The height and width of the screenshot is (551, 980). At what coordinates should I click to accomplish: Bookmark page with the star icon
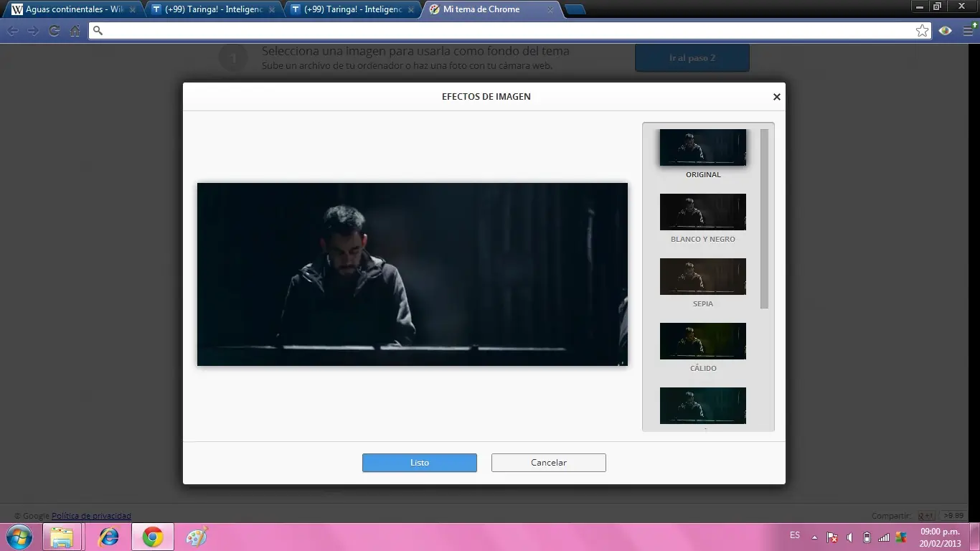pos(922,31)
